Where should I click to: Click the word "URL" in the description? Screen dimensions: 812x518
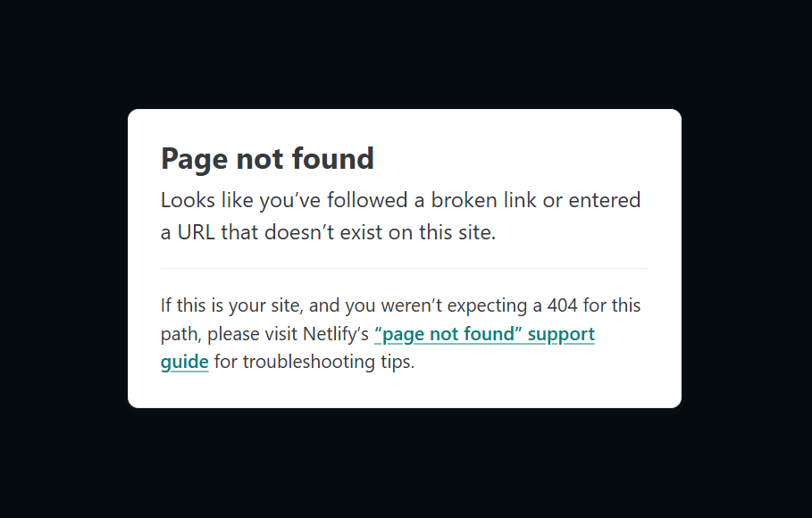pos(197,232)
